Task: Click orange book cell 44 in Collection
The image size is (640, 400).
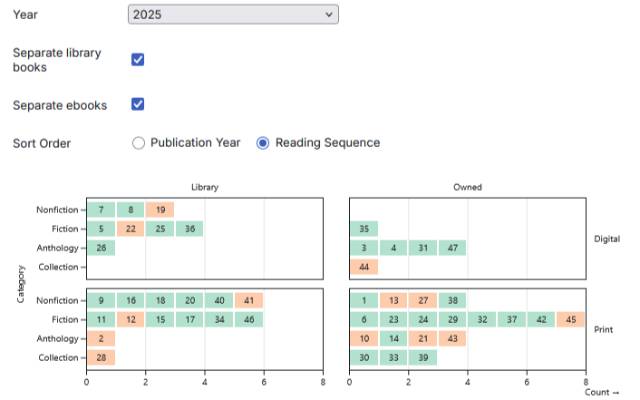Action: pos(364,267)
